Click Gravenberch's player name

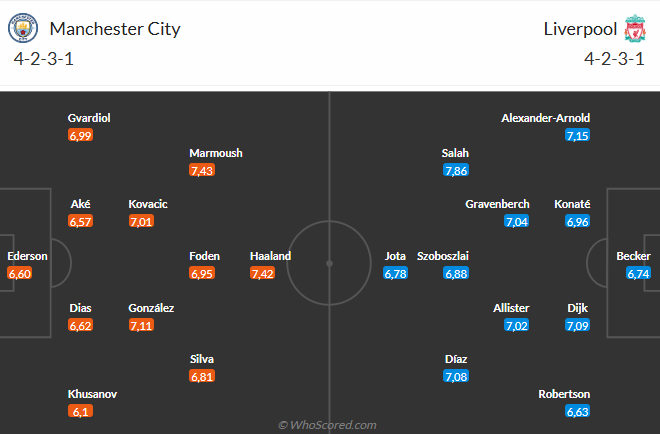tap(497, 204)
